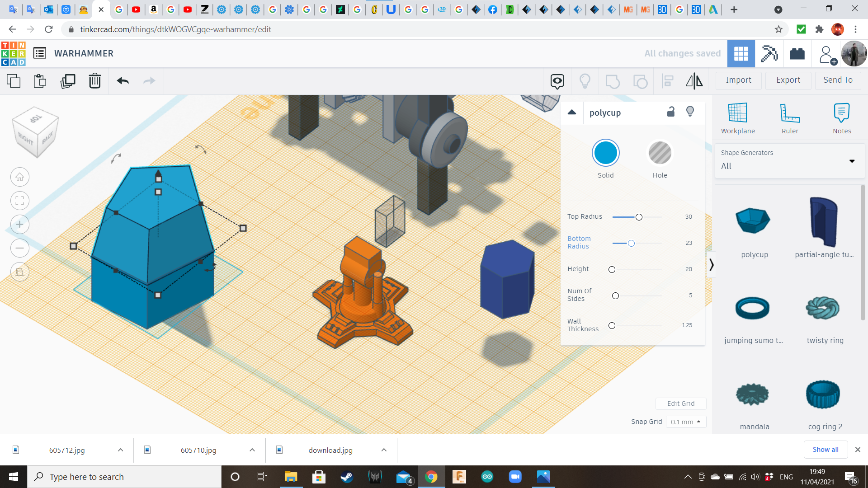Viewport: 868px width, 488px height.
Task: Click the Import button
Action: tap(738, 80)
